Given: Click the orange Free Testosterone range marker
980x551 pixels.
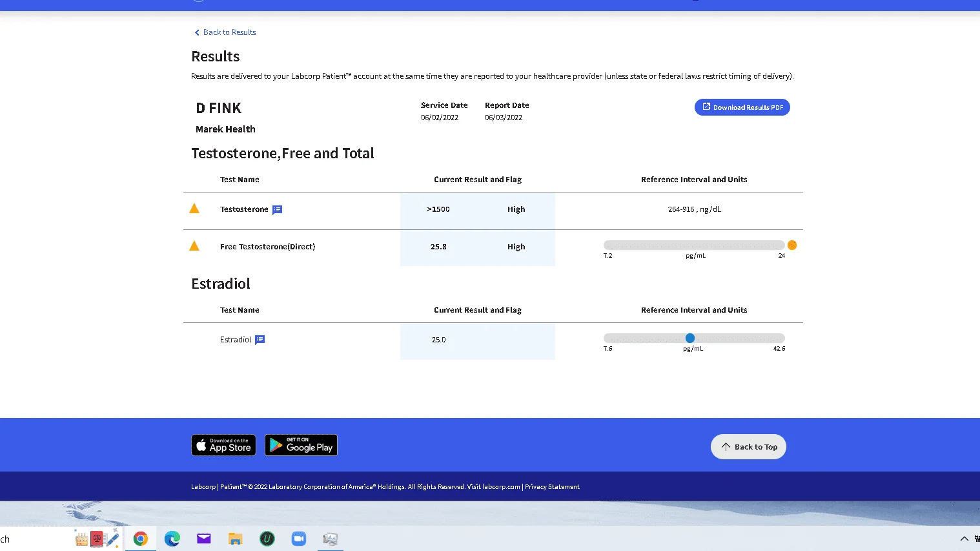Looking at the screenshot, I should (x=791, y=245).
